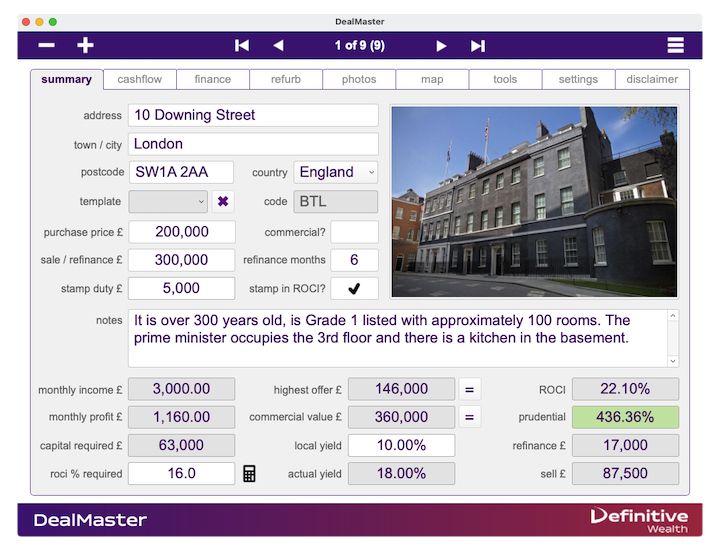Toggle the commercial? checkbox
This screenshot has width=720, height=550.
[x=354, y=232]
